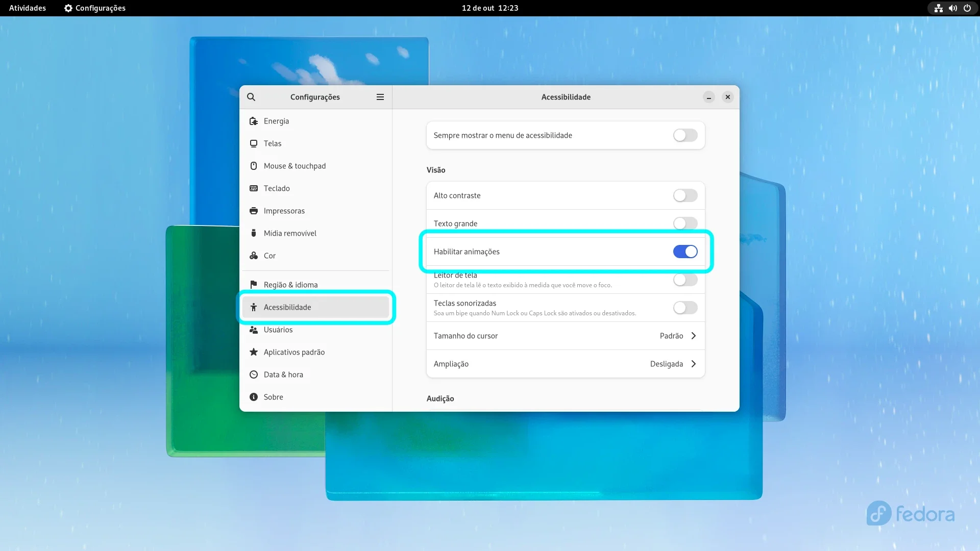Click the Desligada magnification value
The image size is (980, 551).
pos(666,364)
